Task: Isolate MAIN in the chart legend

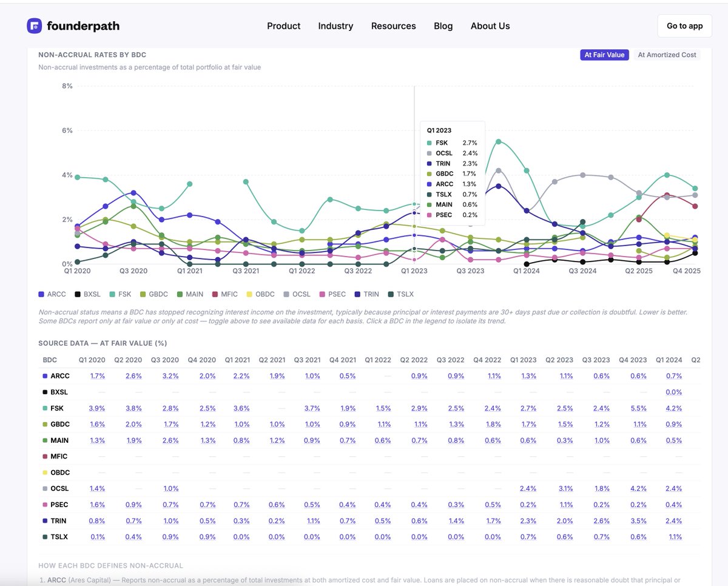Action: point(190,294)
